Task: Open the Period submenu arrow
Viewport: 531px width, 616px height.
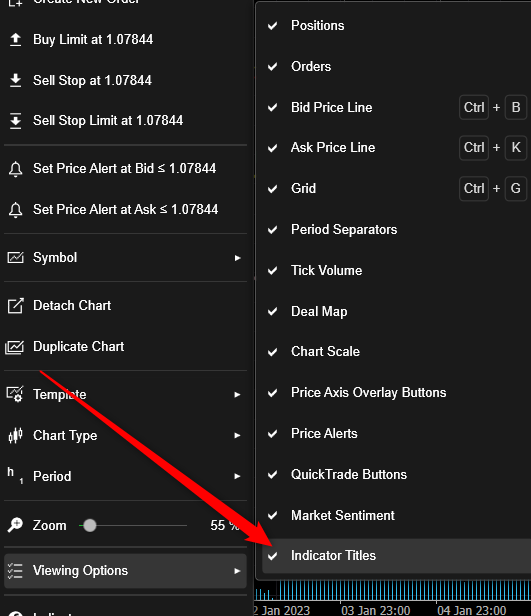Action: pyautogui.click(x=237, y=476)
